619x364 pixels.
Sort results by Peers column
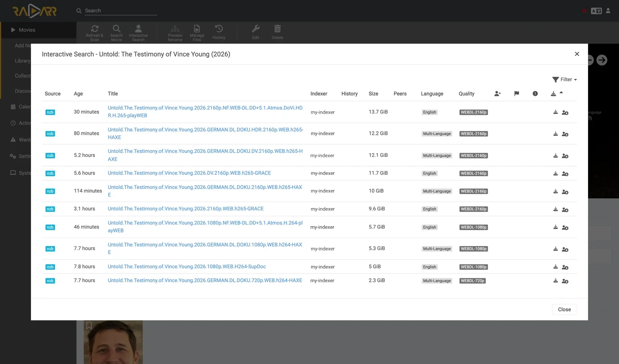click(400, 94)
